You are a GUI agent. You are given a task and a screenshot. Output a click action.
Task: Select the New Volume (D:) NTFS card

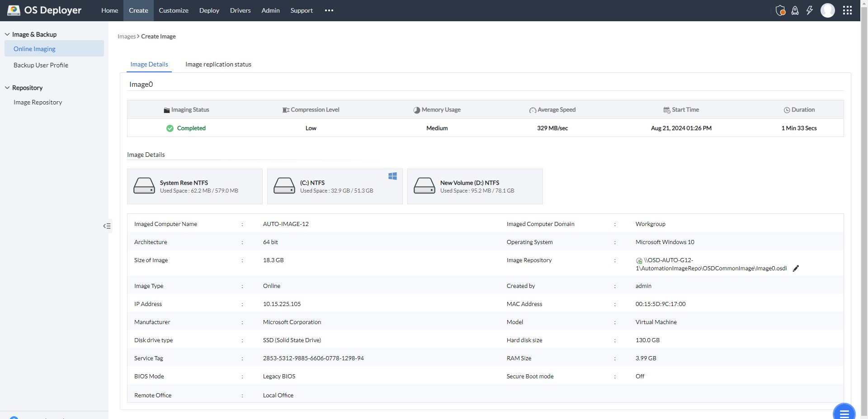click(x=475, y=186)
